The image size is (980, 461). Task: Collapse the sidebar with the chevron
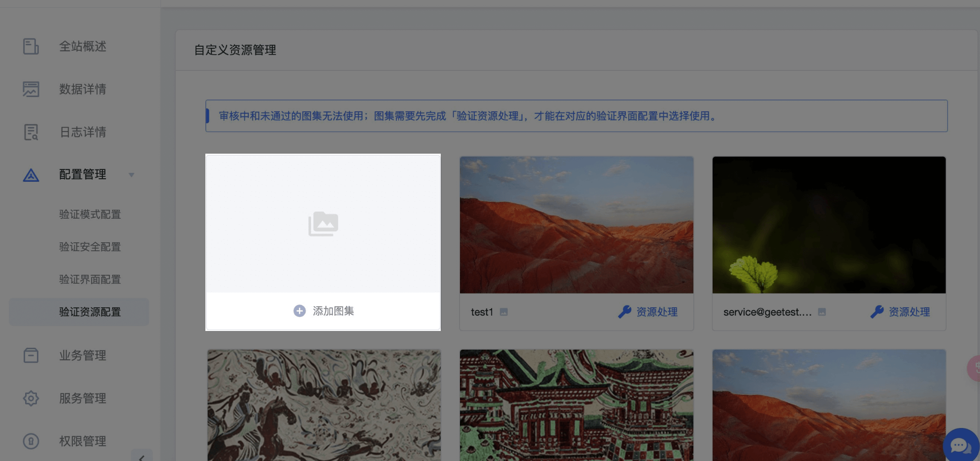pyautogui.click(x=142, y=458)
